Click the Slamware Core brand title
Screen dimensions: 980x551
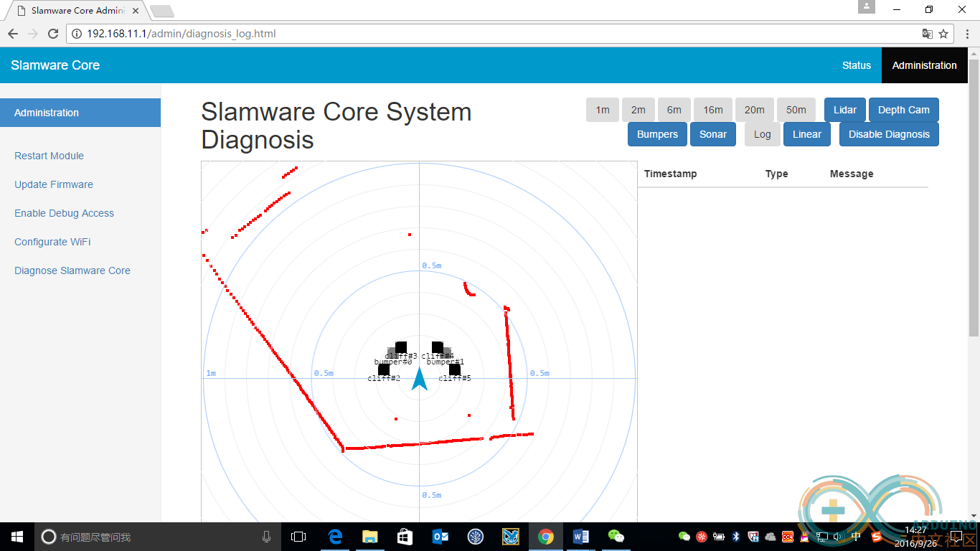[x=55, y=65]
